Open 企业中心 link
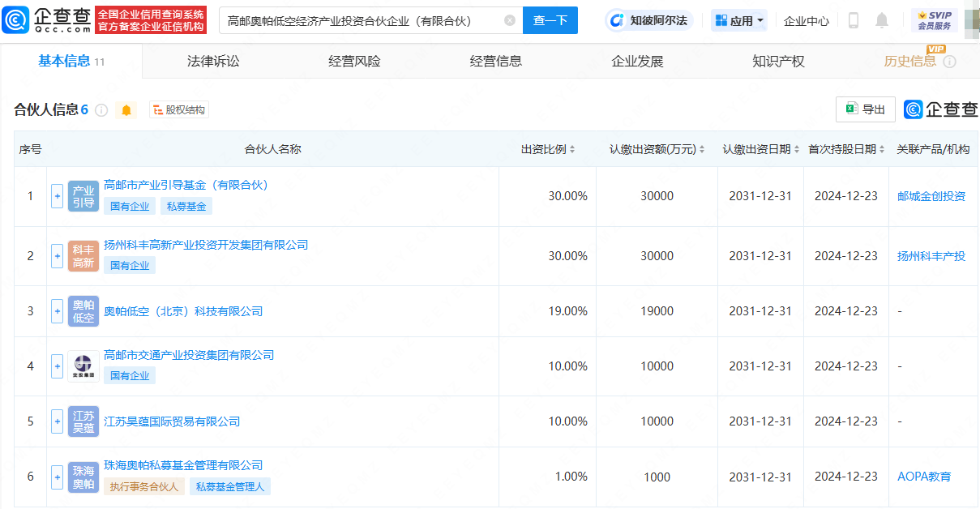The height and width of the screenshot is (509, 980). 807,21
